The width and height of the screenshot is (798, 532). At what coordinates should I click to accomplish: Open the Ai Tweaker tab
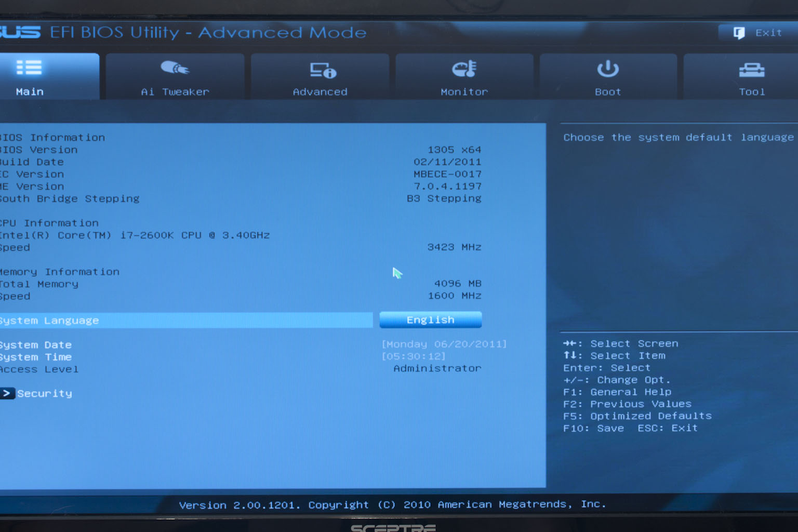pos(175,76)
